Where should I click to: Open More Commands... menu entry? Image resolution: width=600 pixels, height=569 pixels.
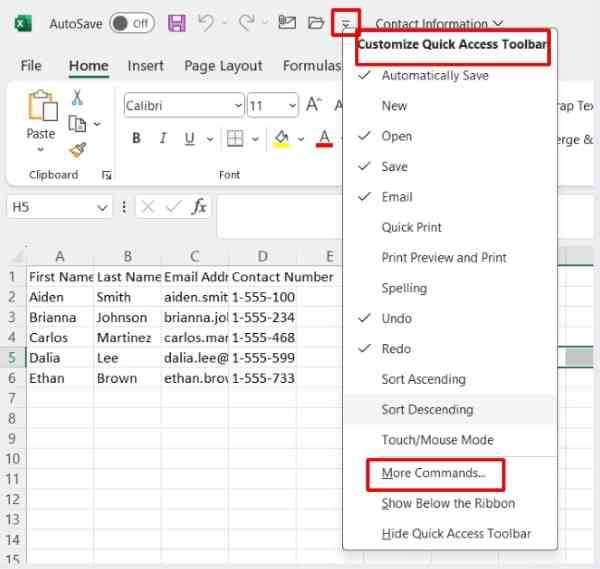(x=450, y=473)
